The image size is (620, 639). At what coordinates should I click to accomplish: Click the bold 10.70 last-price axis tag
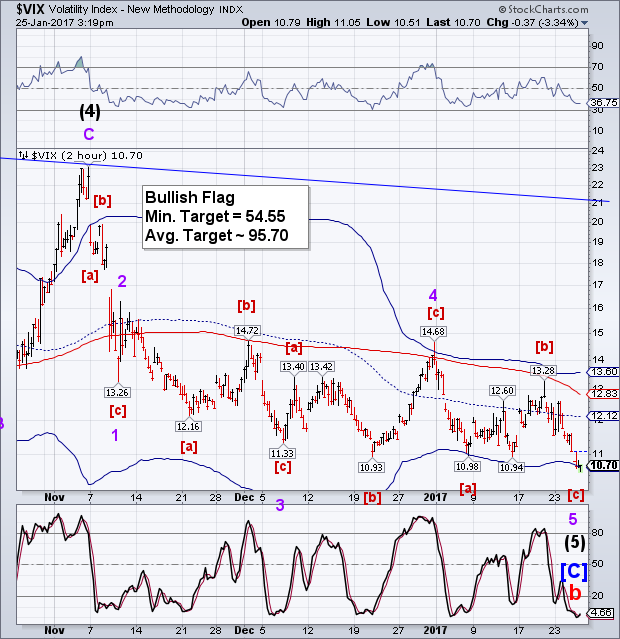point(604,465)
